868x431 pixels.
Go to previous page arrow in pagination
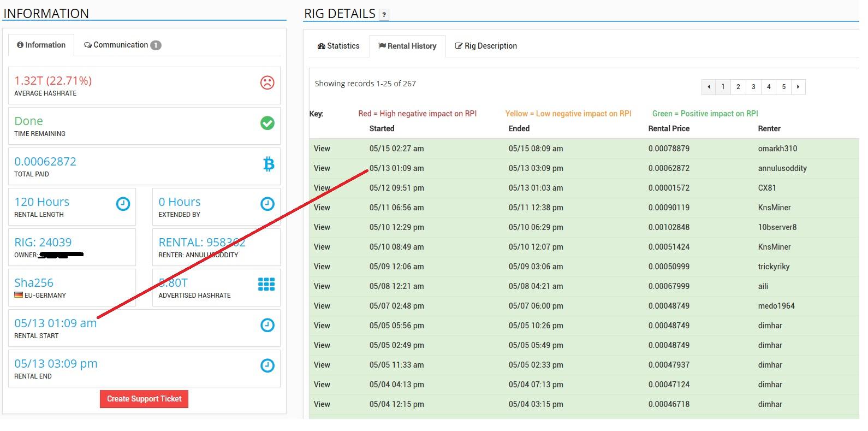(709, 87)
